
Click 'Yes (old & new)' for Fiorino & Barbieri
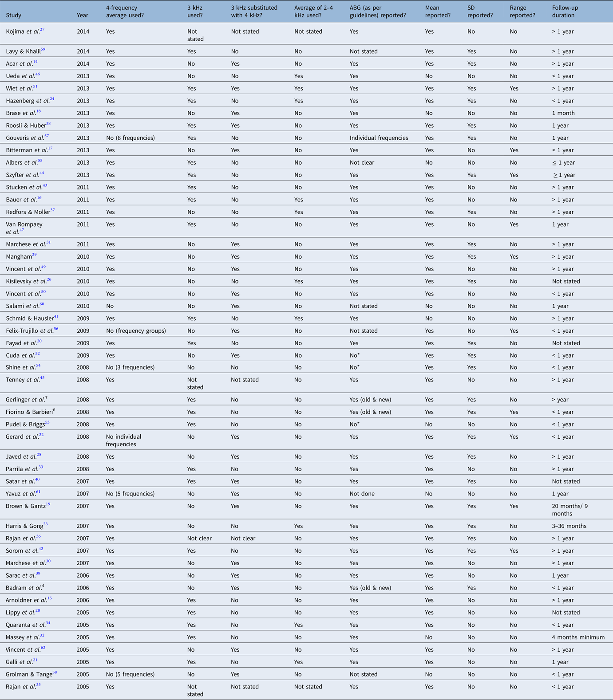370,412
